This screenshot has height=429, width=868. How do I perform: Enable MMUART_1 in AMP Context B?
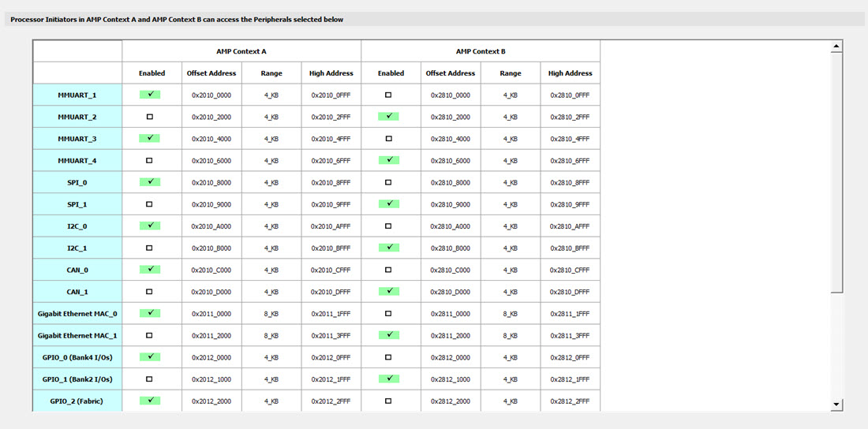point(388,95)
